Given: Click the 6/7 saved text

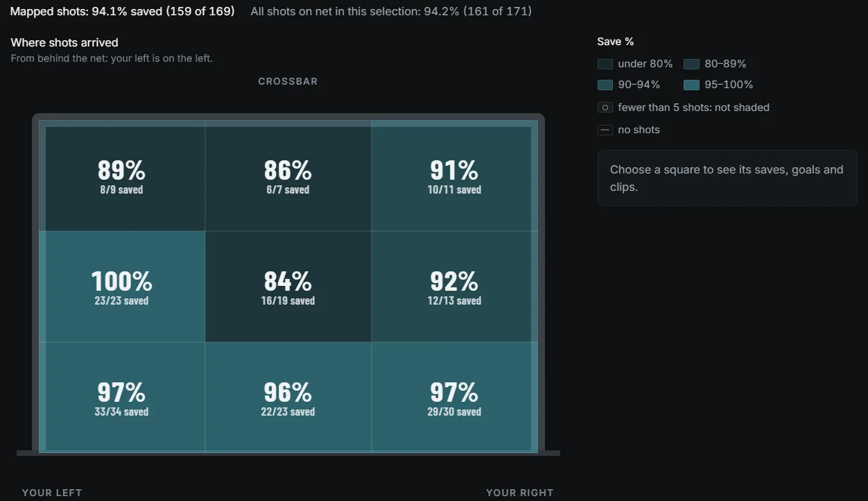Looking at the screenshot, I should pyautogui.click(x=288, y=189).
